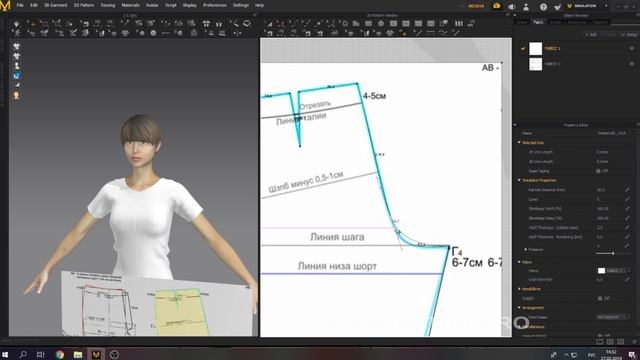The image size is (640, 360).
Task: Collapse the Simulation Properties section
Action: 519,180
